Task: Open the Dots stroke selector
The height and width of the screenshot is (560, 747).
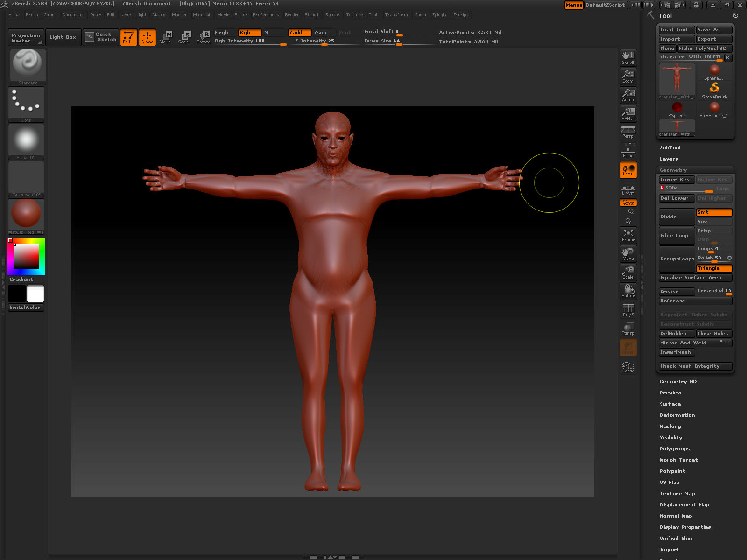Action: [26, 105]
